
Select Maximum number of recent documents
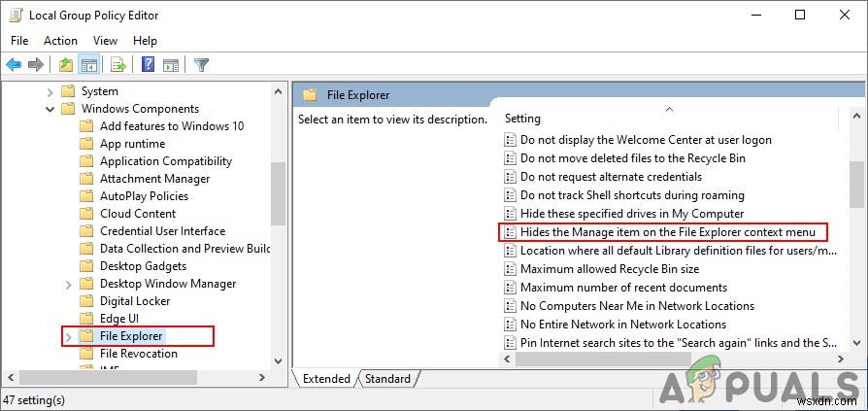tap(623, 288)
